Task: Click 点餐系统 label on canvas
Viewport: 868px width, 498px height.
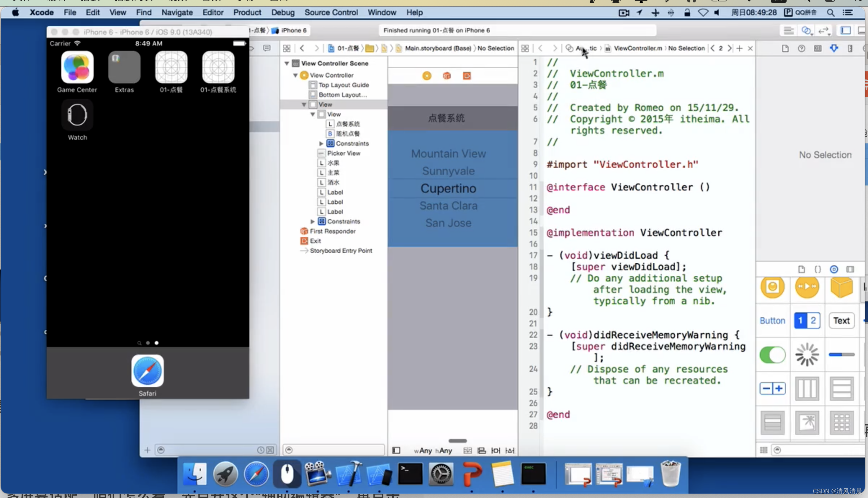Action: click(446, 118)
